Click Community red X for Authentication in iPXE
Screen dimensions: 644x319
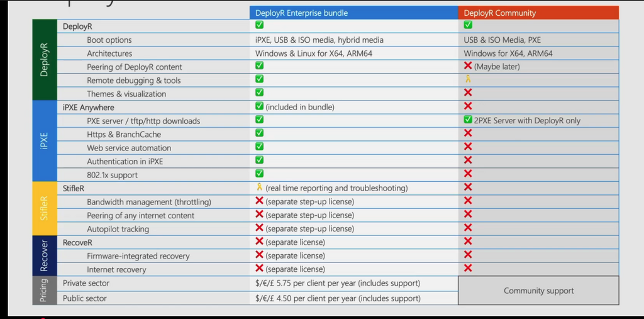(x=468, y=160)
